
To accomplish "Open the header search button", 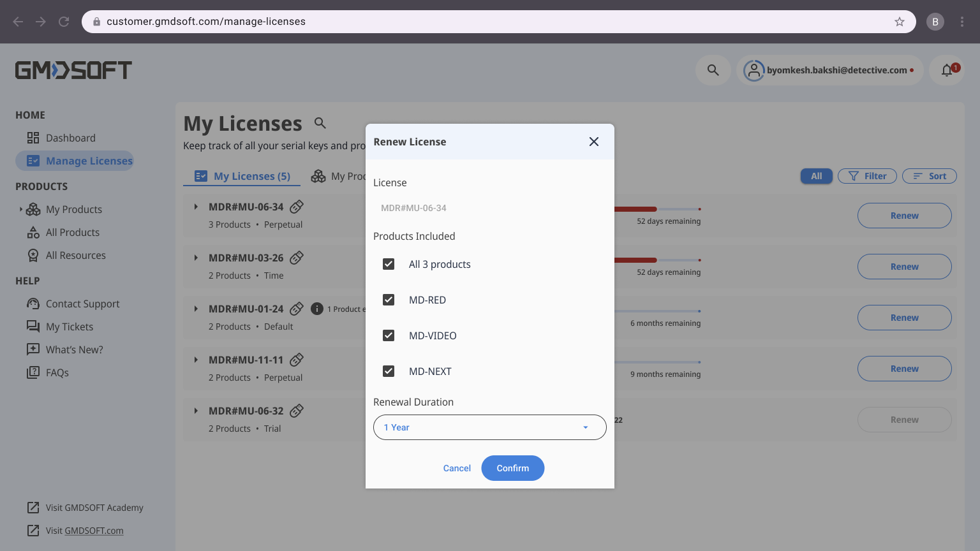I will (x=713, y=70).
